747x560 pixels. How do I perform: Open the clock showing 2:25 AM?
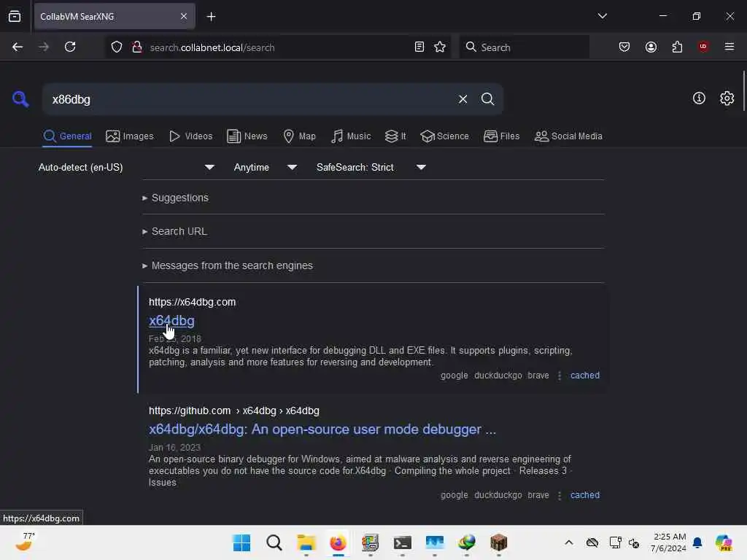tap(668, 542)
